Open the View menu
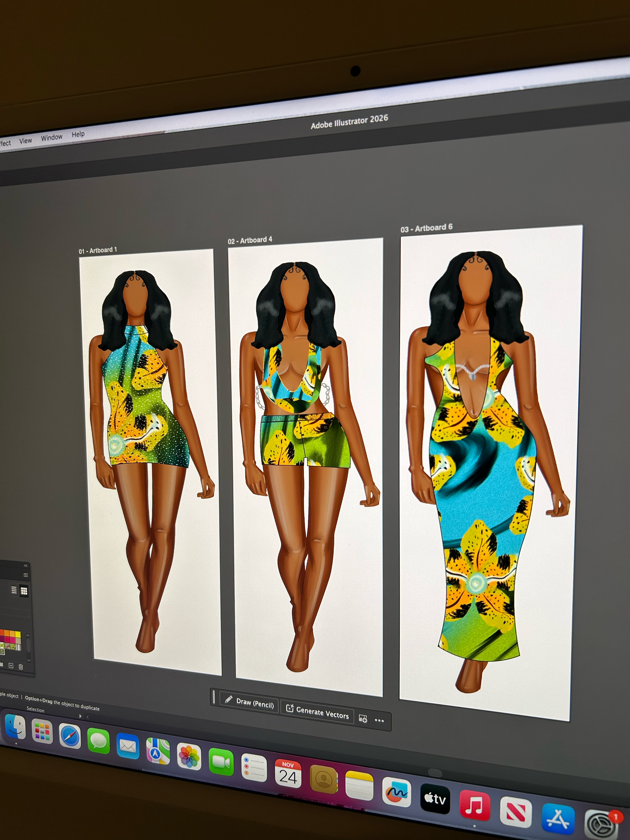 coord(26,140)
